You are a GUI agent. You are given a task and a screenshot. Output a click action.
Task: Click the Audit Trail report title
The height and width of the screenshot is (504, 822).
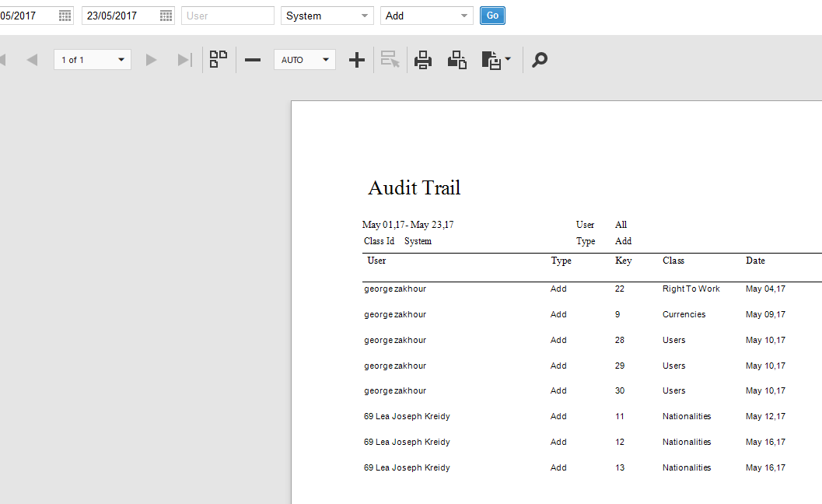click(x=414, y=187)
